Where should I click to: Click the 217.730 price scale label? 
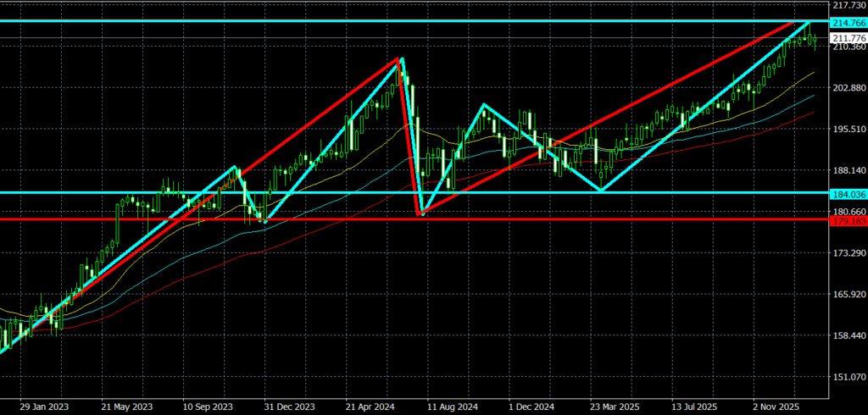849,5
